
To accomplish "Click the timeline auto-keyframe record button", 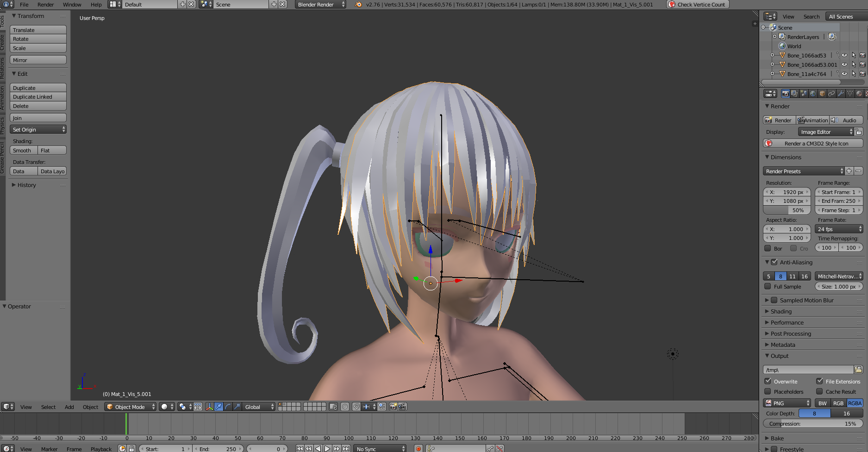I will click(418, 448).
